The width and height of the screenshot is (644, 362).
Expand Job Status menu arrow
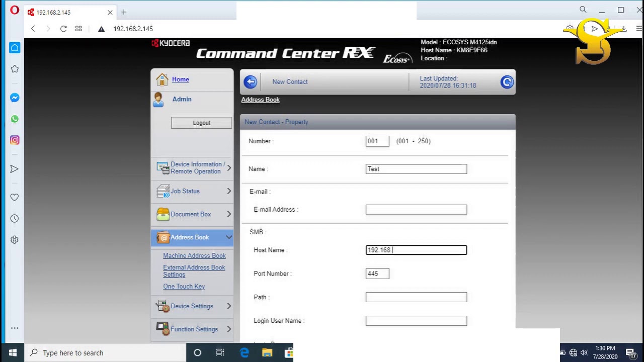[229, 191]
